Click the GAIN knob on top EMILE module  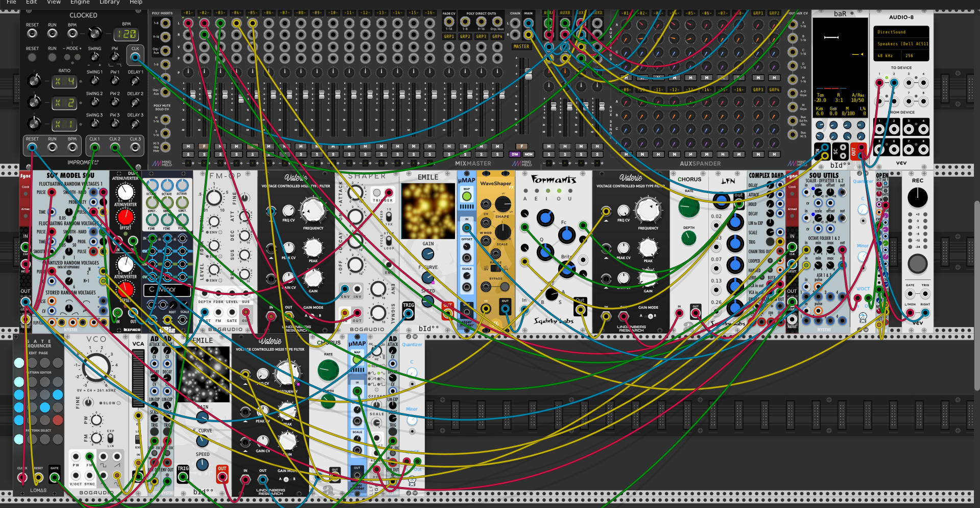click(428, 253)
